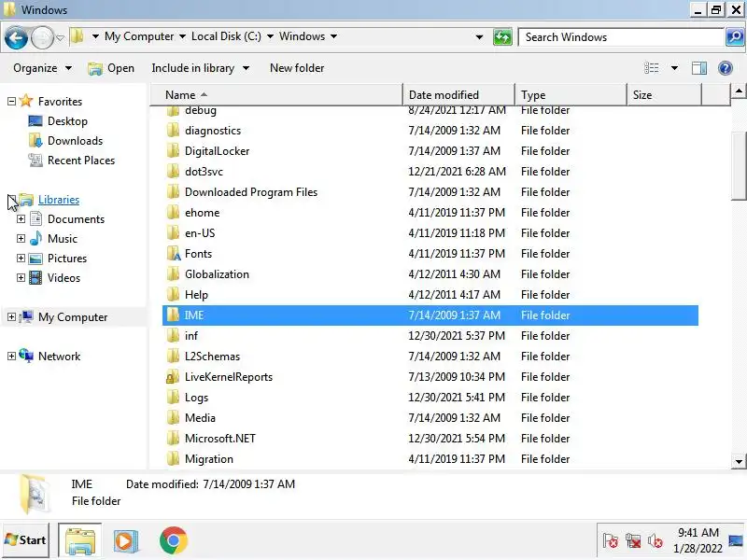Select the locked LiveKernelReports folder icon

pos(173,377)
